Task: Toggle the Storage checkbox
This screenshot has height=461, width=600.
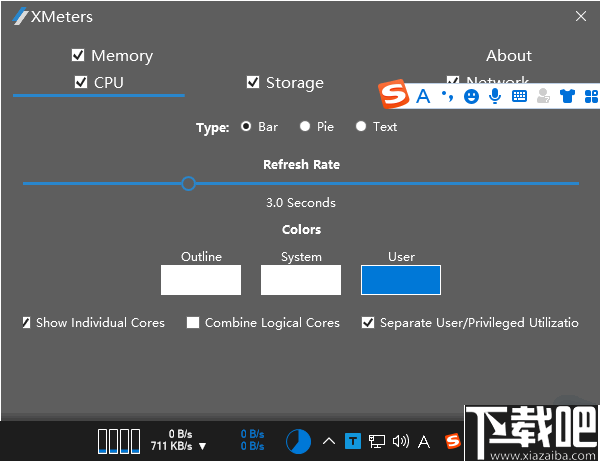Action: 253,83
